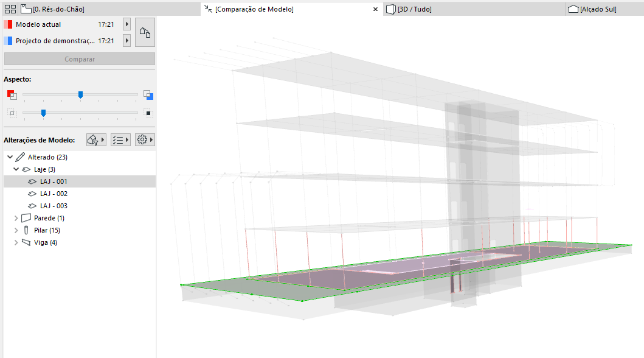Open the Projecto de demonstração arrow menu

coord(127,41)
